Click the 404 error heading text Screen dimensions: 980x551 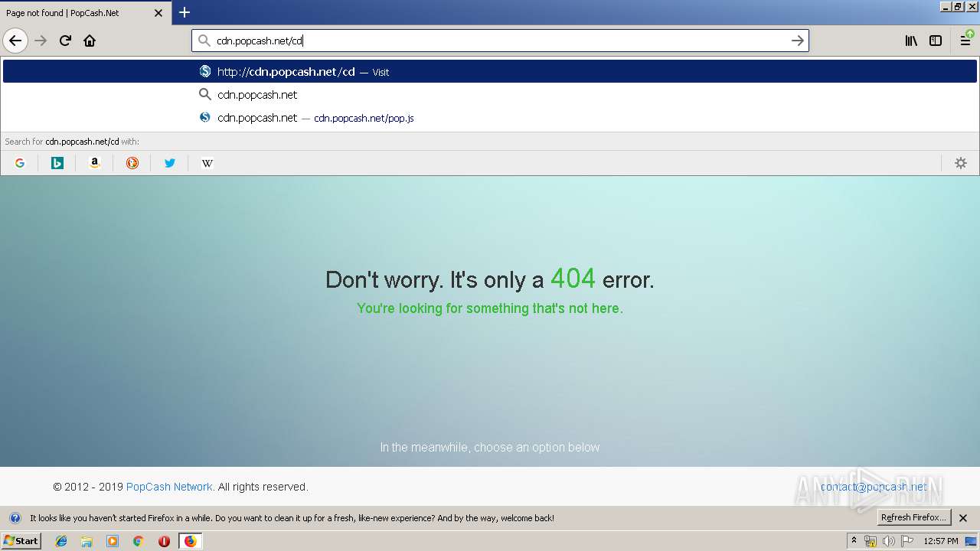(490, 279)
